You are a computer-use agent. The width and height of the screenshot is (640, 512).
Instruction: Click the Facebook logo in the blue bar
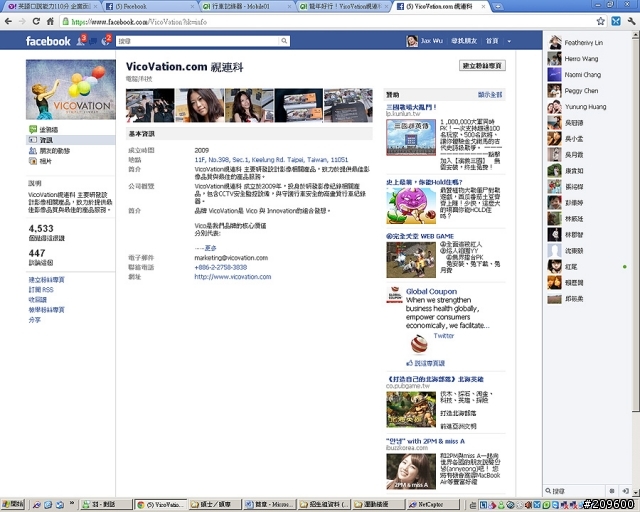click(x=48, y=41)
